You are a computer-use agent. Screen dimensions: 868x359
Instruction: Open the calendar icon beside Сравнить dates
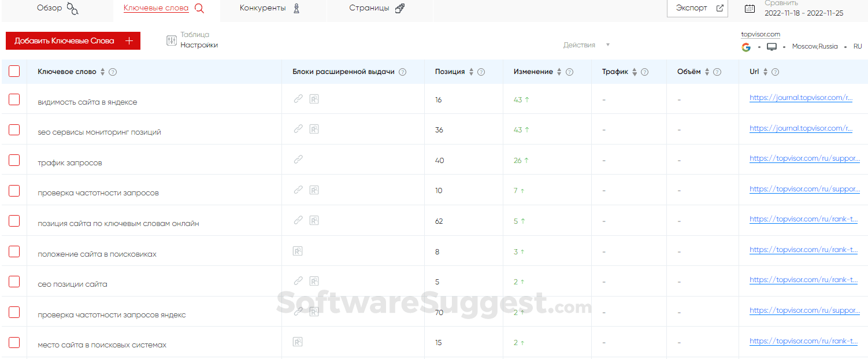pyautogui.click(x=750, y=8)
